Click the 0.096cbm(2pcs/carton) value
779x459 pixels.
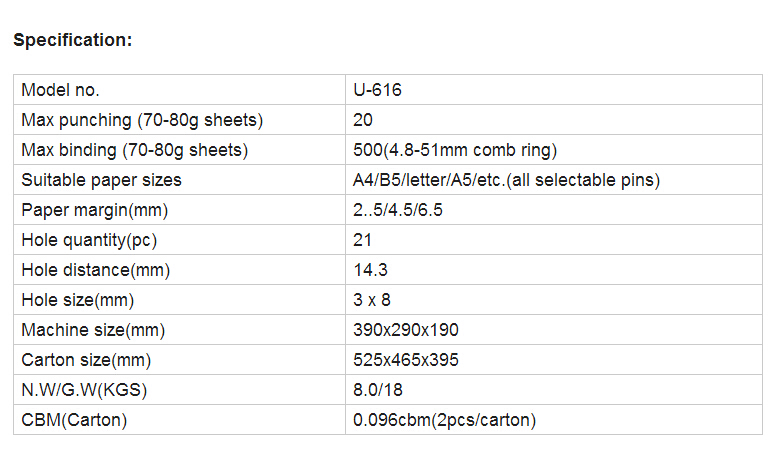444,420
